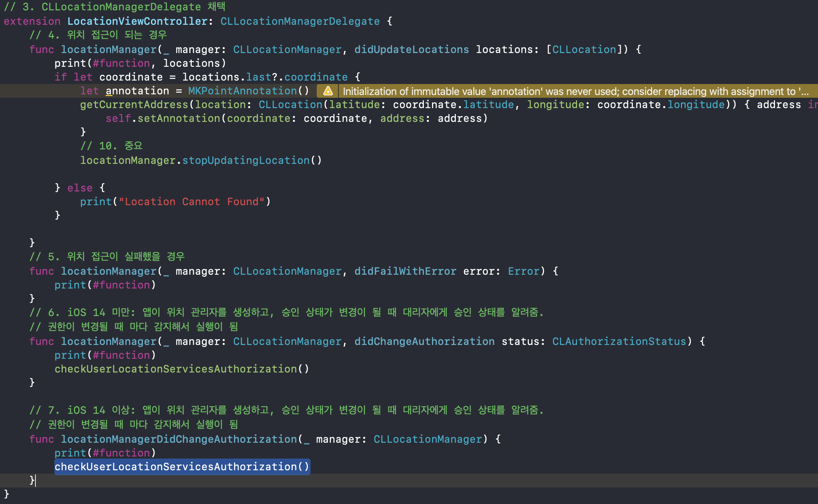Click locationManagerDidChangeAuthorization function name
This screenshot has height=504, width=818.
[x=179, y=439]
